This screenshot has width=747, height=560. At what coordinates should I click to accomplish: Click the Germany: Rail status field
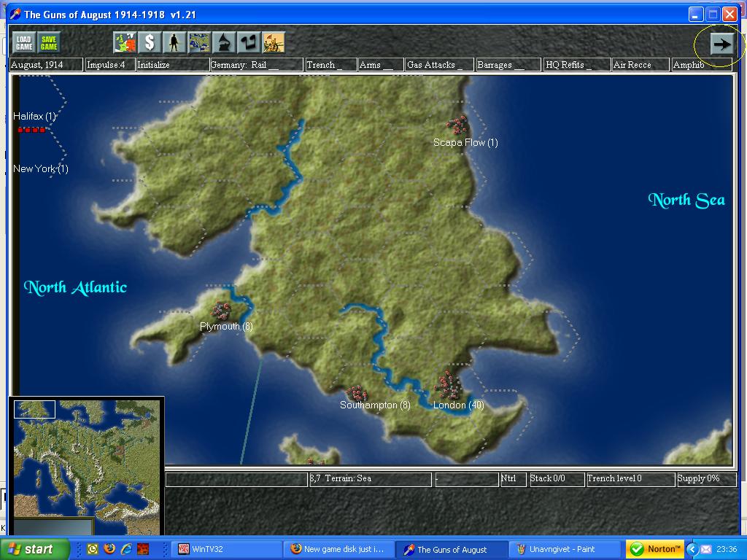256,65
